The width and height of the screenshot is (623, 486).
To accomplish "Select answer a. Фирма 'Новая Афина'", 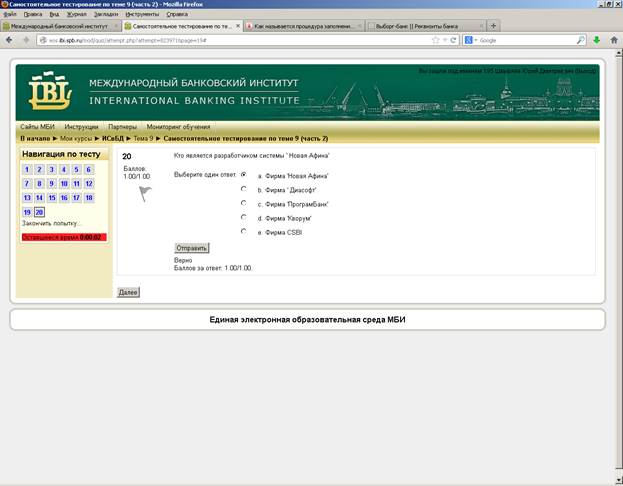I will [244, 174].
